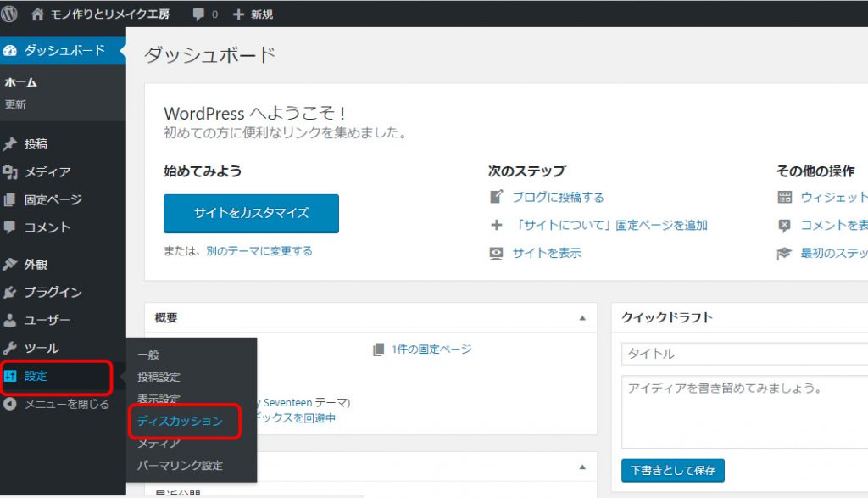Click the WordPress logo in the admin bar

coord(9,13)
